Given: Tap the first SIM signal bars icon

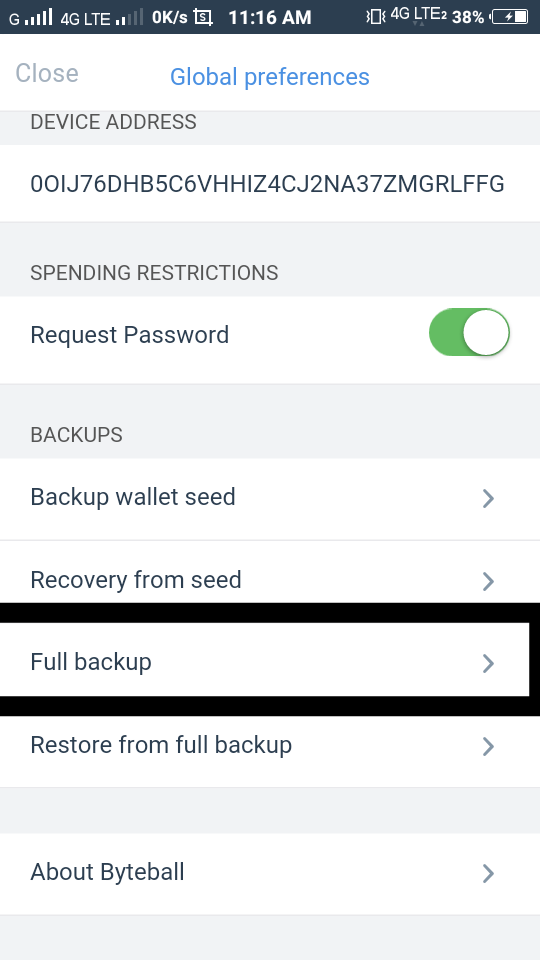Looking at the screenshot, I should [x=38, y=17].
